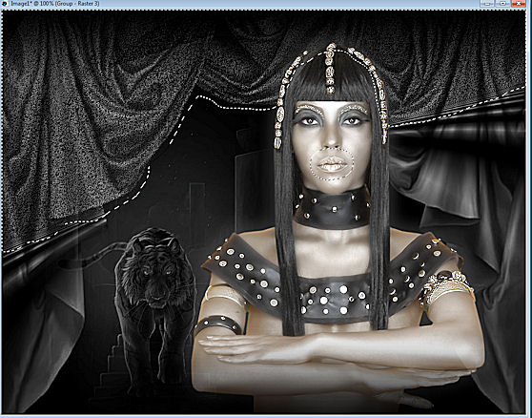The width and height of the screenshot is (532, 418).
Task: Click the black cuff bracelet on the arm
Action: 218,324
